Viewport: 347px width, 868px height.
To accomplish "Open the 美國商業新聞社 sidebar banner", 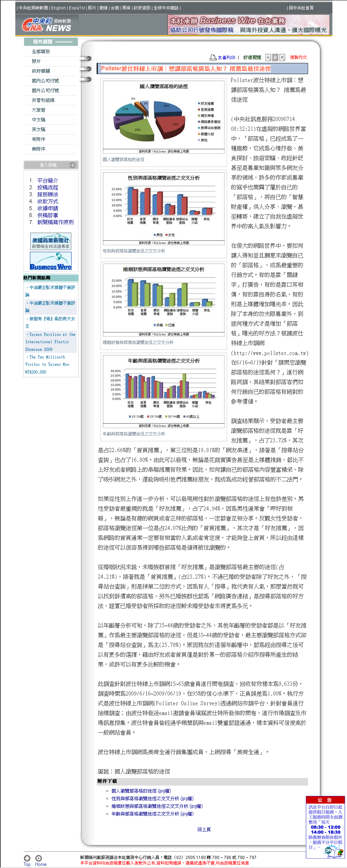I will coord(51,241).
